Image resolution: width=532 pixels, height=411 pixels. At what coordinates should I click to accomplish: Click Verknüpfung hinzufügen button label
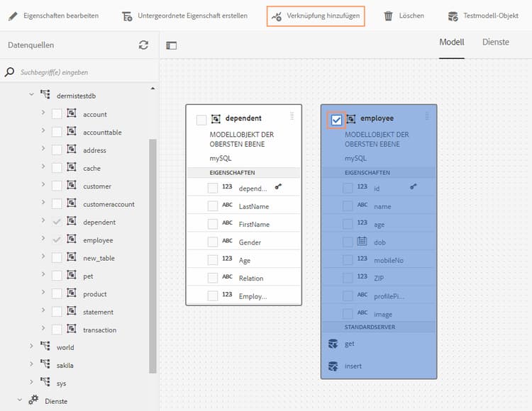[x=323, y=16]
